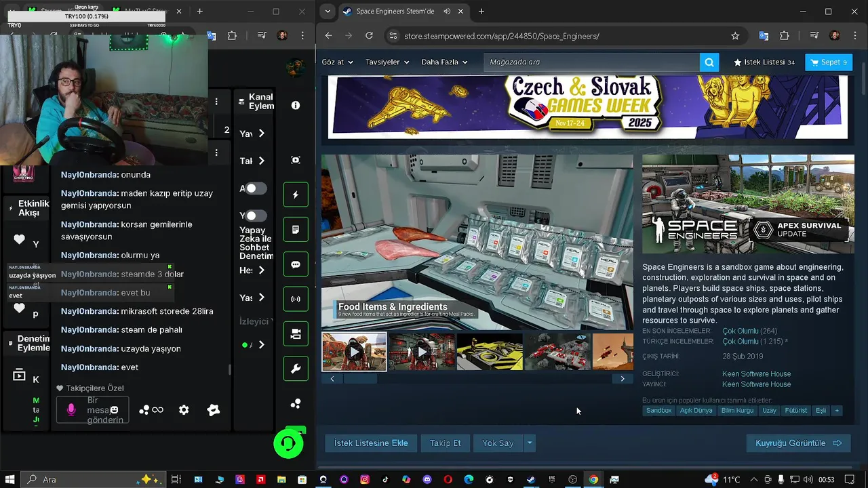
Task: Mute the Space Engineers tab audio icon
Action: [448, 12]
